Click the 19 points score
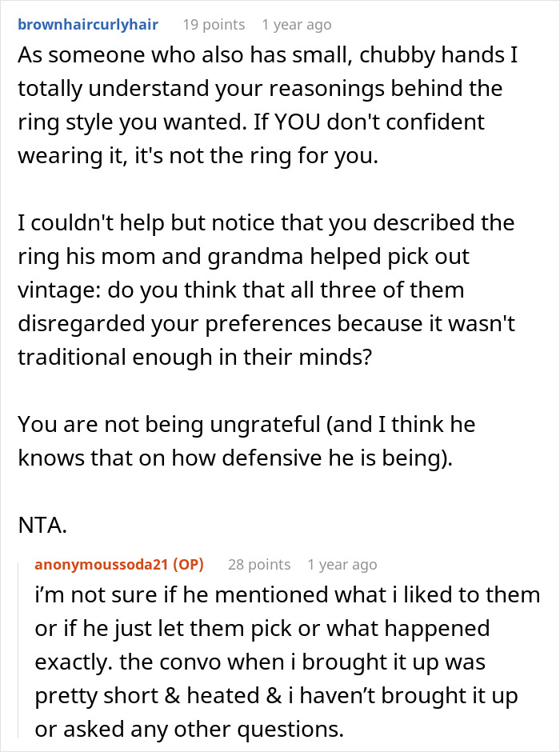The image size is (560, 752). click(x=214, y=25)
